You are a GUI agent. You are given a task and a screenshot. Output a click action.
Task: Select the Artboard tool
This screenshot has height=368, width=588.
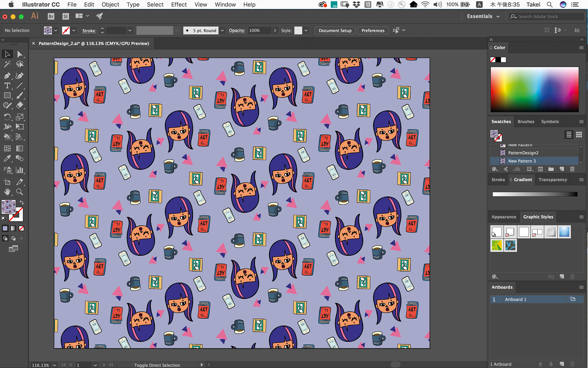click(7, 182)
